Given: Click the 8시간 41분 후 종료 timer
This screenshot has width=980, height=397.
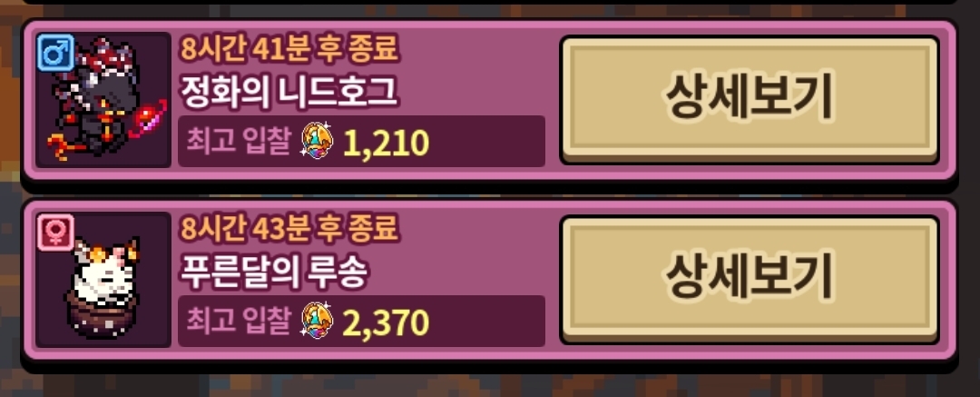Looking at the screenshot, I should click(289, 48).
